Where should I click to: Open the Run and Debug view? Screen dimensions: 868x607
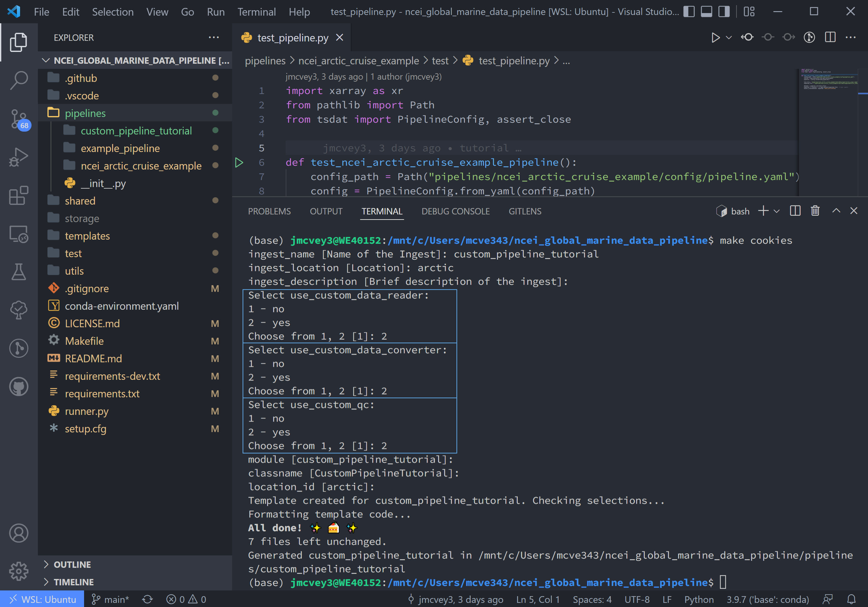point(19,157)
